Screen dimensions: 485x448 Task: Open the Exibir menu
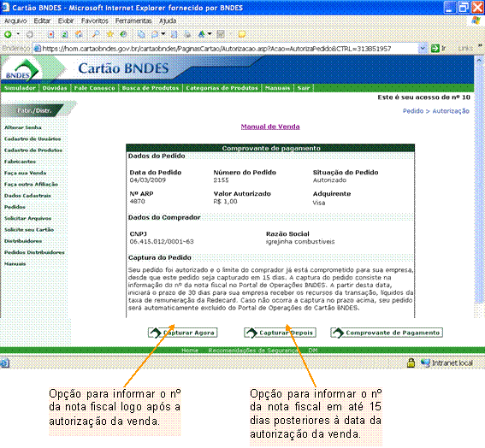66,21
